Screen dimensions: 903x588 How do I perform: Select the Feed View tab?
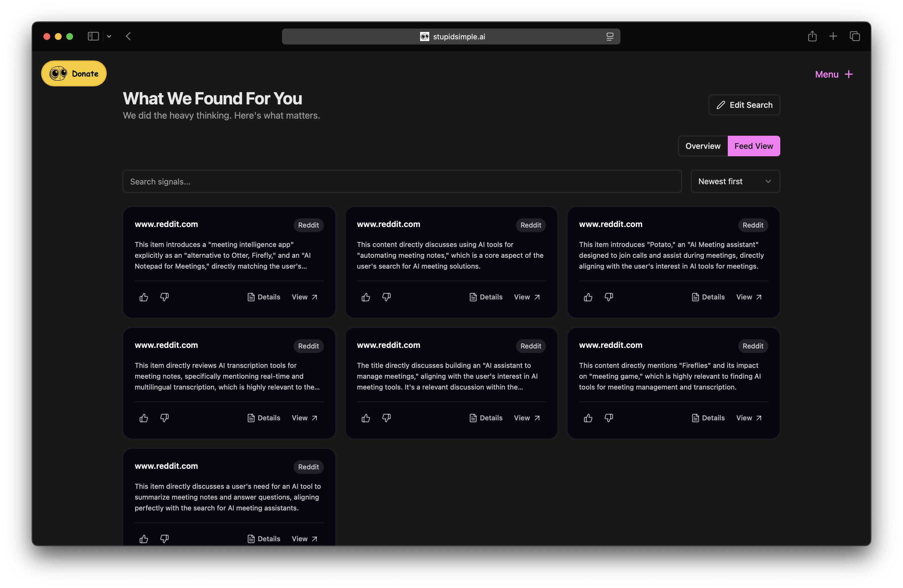(x=753, y=146)
